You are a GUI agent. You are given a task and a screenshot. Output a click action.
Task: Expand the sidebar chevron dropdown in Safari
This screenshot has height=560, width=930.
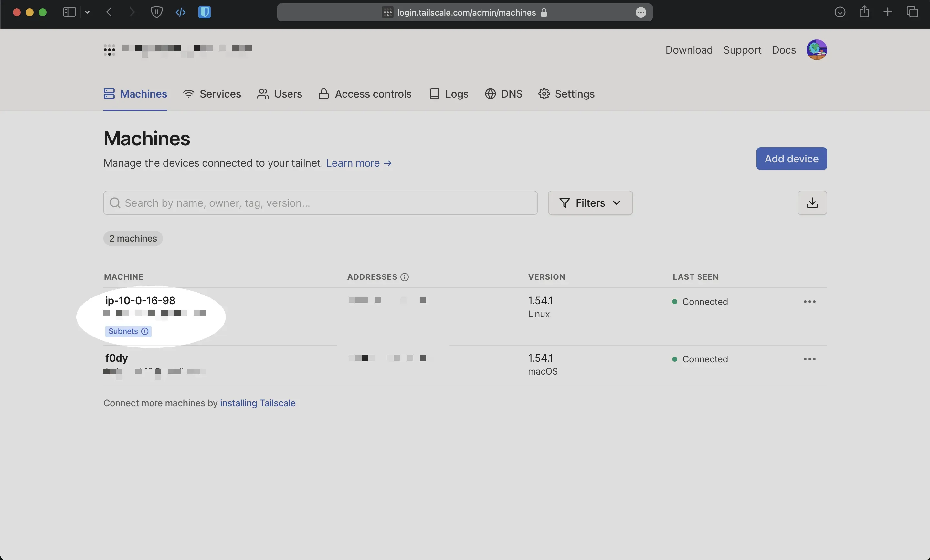pyautogui.click(x=87, y=13)
